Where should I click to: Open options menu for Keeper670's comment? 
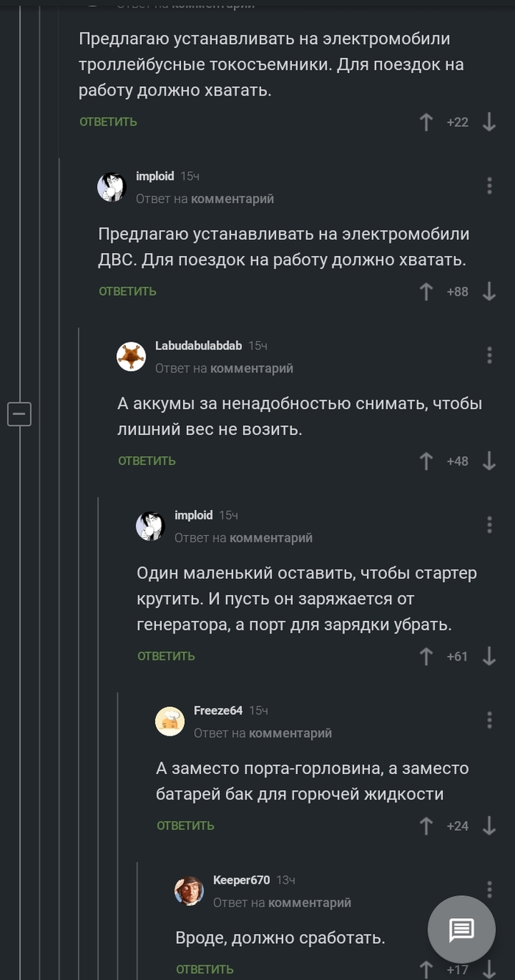(489, 890)
